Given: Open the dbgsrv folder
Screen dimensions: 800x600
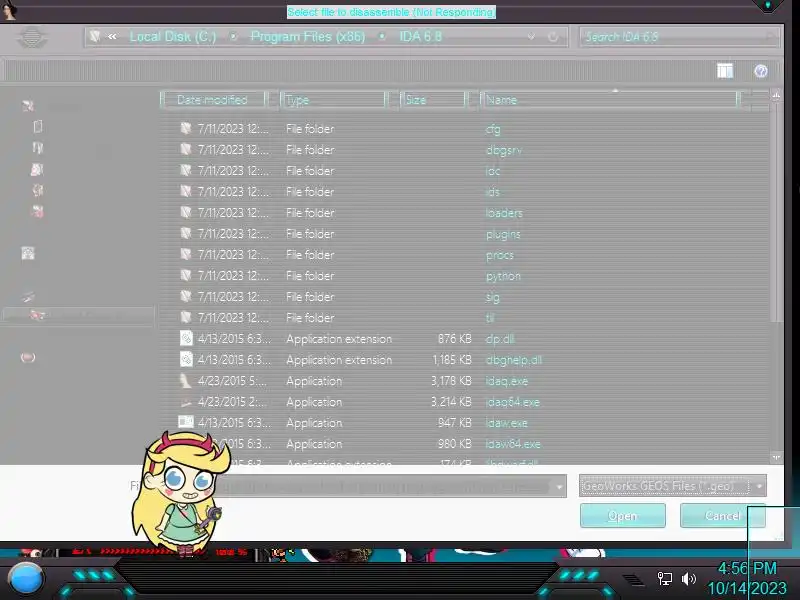Looking at the screenshot, I should tap(504, 150).
